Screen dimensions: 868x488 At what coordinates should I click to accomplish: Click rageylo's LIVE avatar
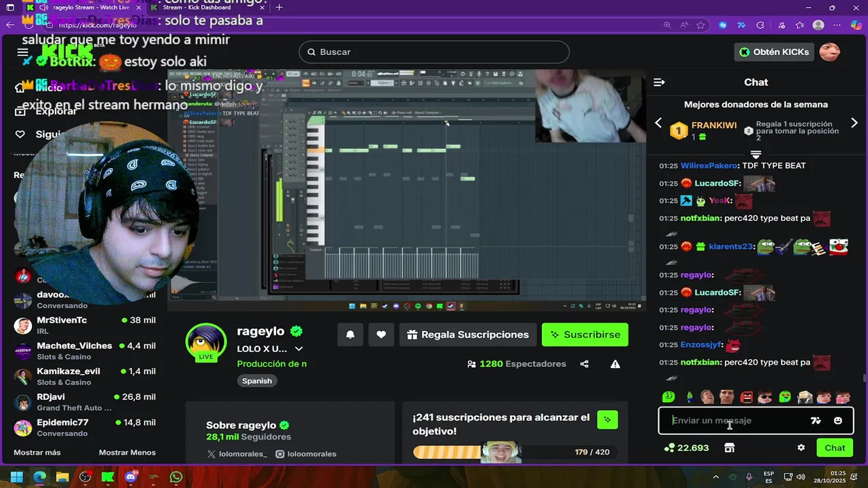[x=206, y=343]
